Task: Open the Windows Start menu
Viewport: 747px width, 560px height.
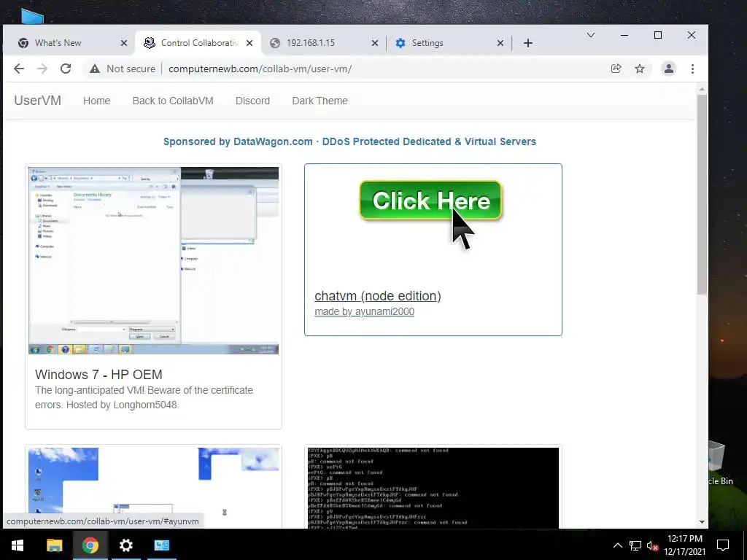Action: point(18,545)
